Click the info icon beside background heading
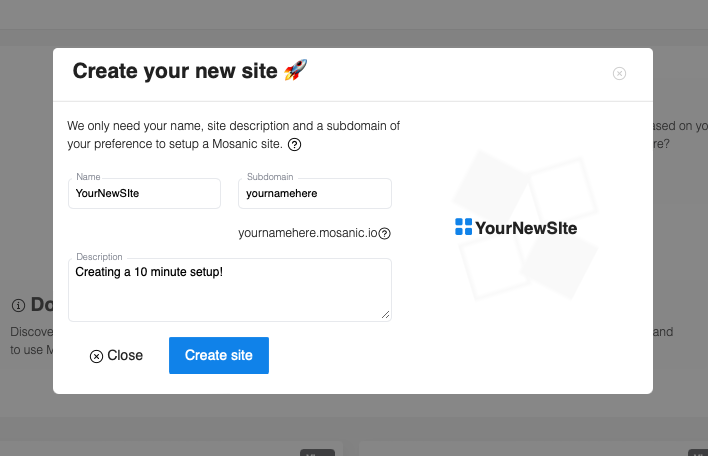Viewport: 708px width, 456px height. [x=18, y=305]
